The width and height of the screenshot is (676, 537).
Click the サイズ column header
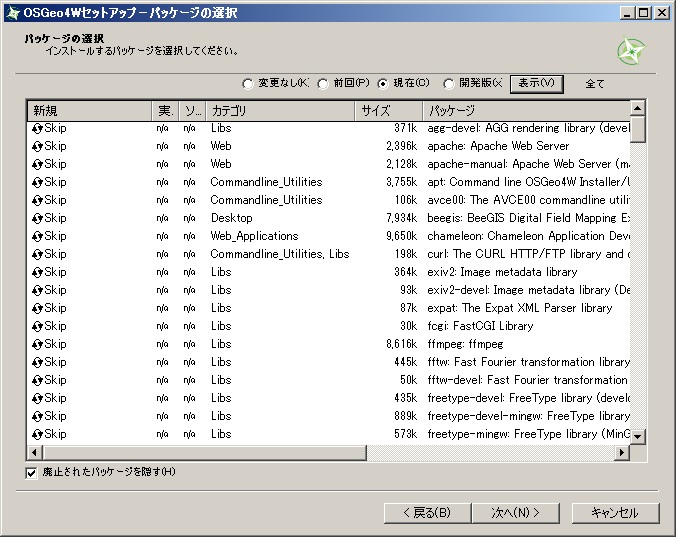click(388, 110)
